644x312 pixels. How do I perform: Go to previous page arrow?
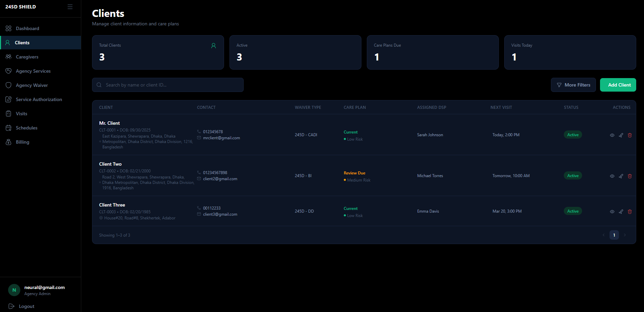click(x=603, y=235)
